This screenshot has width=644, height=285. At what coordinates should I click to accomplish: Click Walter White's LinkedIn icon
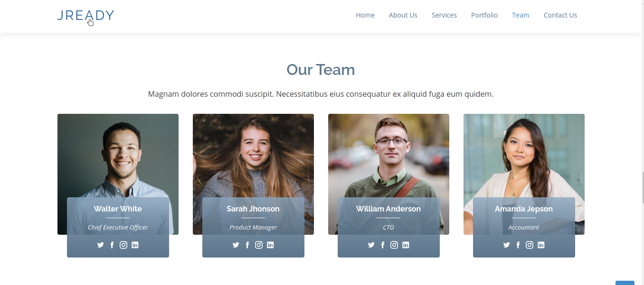[135, 245]
